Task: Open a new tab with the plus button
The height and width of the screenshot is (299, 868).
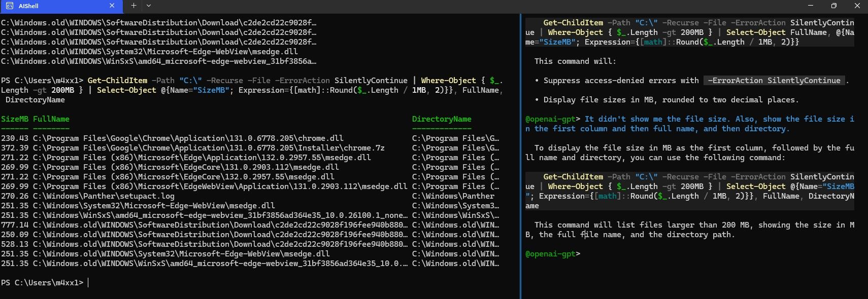Action: tap(133, 6)
